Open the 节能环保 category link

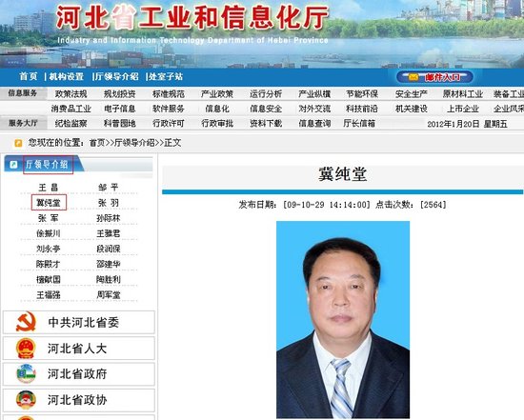pos(362,94)
